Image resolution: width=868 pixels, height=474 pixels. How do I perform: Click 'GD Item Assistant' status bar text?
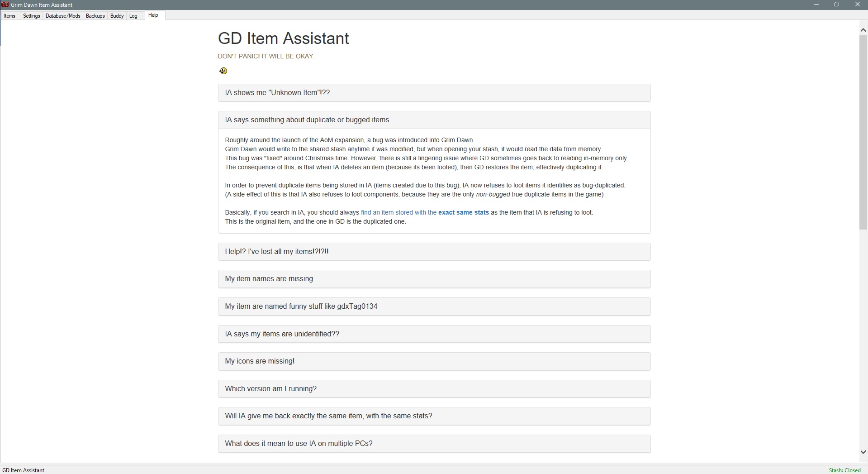click(x=24, y=470)
